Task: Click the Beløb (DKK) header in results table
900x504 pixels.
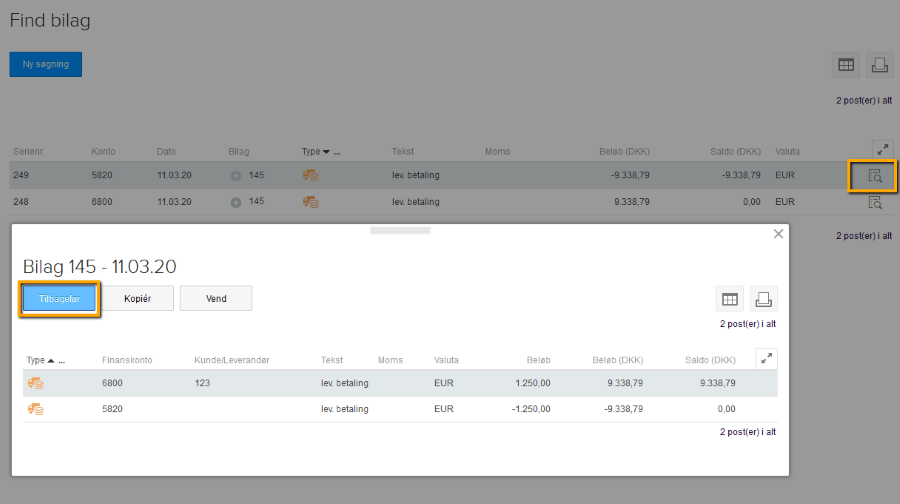Action: tap(624, 152)
